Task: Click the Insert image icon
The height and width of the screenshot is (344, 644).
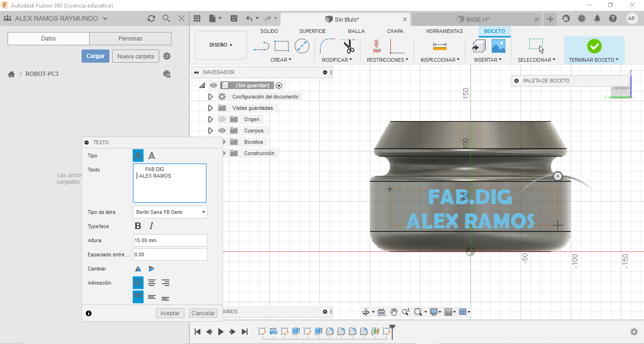Action: pos(498,46)
